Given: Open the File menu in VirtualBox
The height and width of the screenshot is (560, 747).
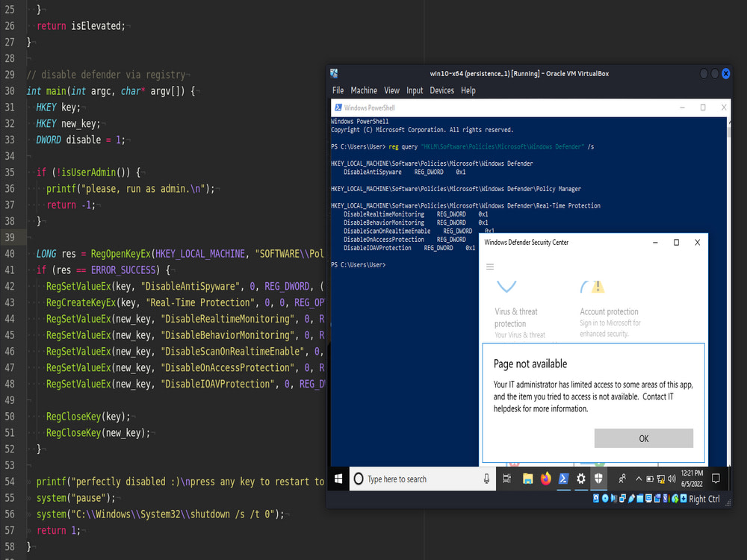Looking at the screenshot, I should coord(338,90).
